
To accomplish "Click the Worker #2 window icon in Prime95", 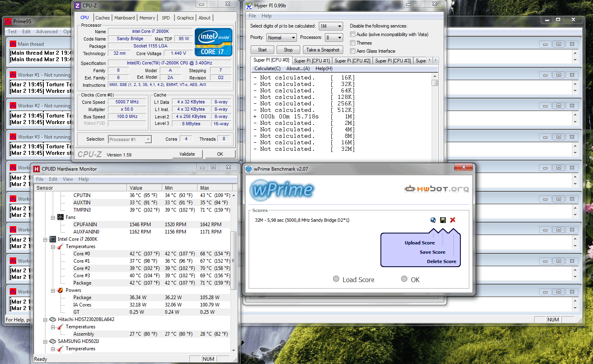I will click(13, 105).
